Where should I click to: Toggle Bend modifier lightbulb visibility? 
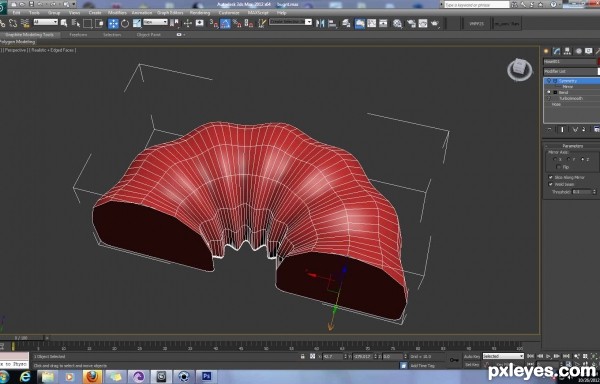(549, 93)
